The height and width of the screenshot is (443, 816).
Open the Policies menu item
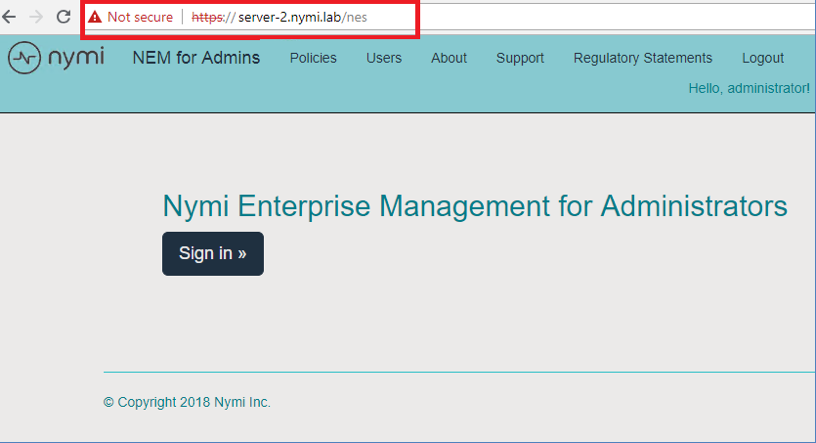313,58
